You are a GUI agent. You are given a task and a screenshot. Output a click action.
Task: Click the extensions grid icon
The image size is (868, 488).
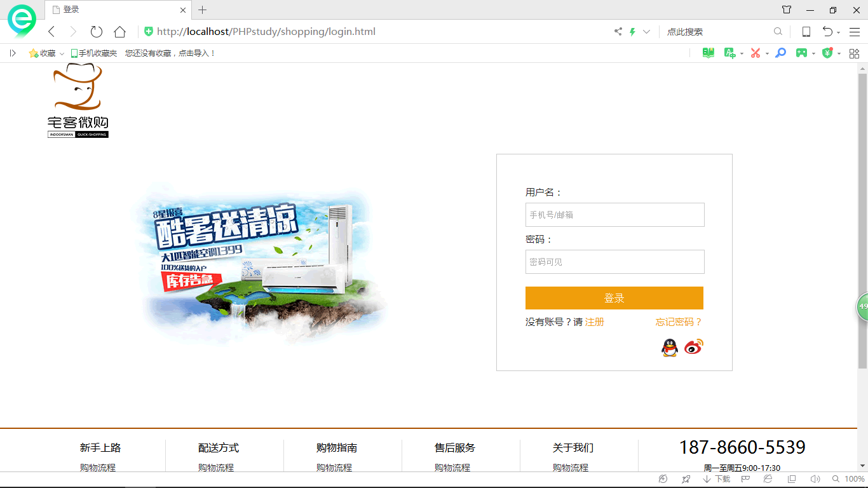pyautogui.click(x=854, y=53)
